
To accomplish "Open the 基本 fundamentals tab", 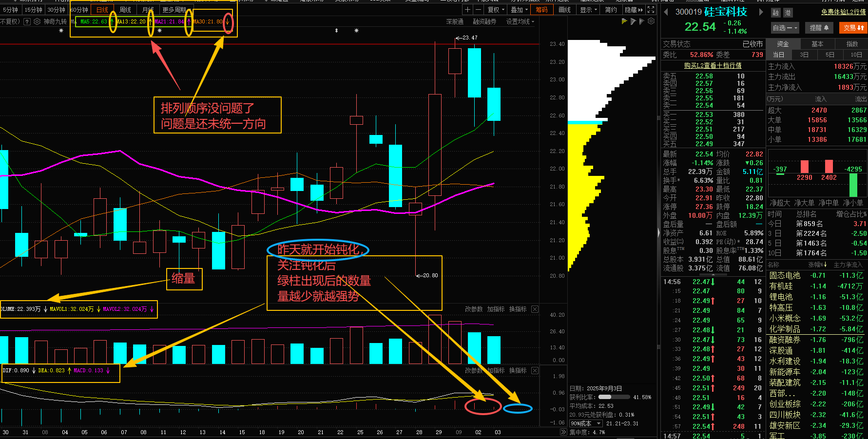I will [817, 44].
